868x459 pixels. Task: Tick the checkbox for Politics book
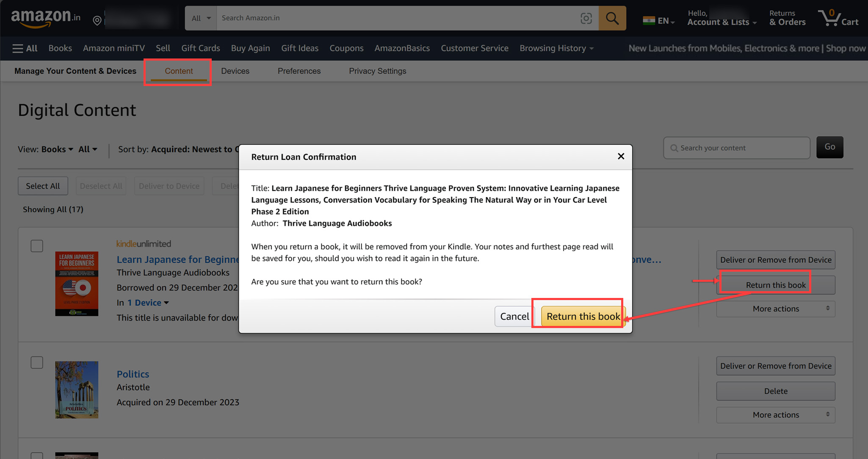(x=37, y=362)
